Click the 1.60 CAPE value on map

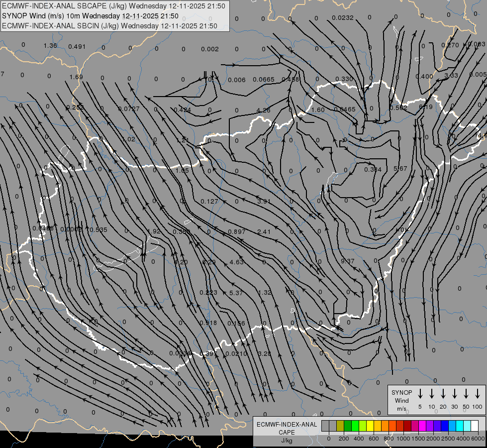click(x=318, y=110)
